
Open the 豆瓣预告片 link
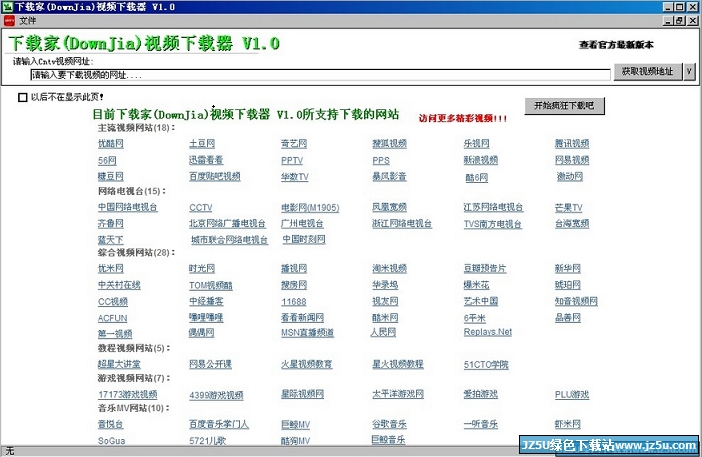click(x=485, y=269)
